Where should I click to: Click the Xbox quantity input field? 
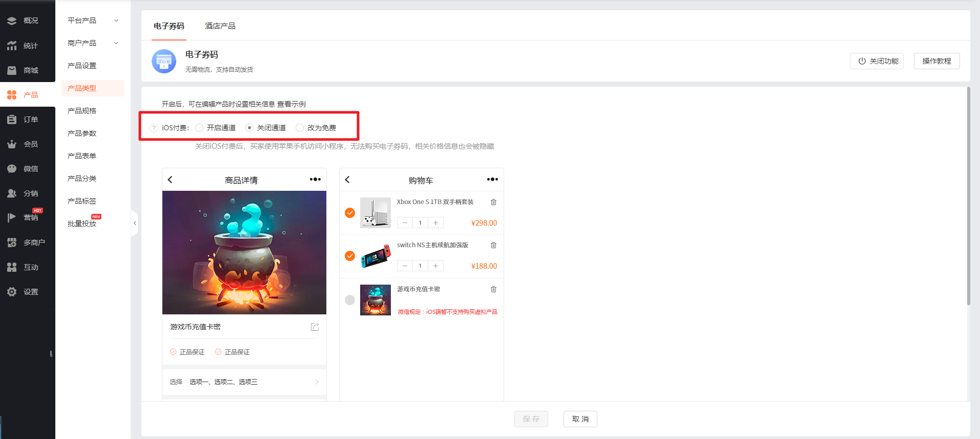point(420,223)
